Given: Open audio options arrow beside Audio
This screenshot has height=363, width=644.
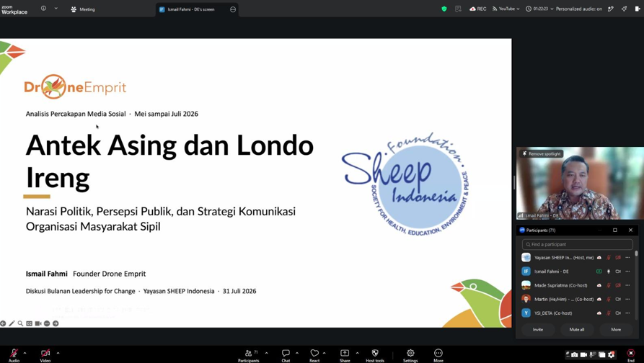Looking at the screenshot, I should 25,353.
